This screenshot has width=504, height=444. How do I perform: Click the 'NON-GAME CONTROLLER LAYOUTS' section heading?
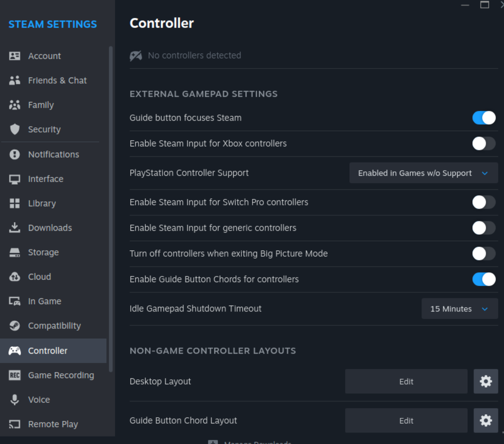tap(213, 350)
